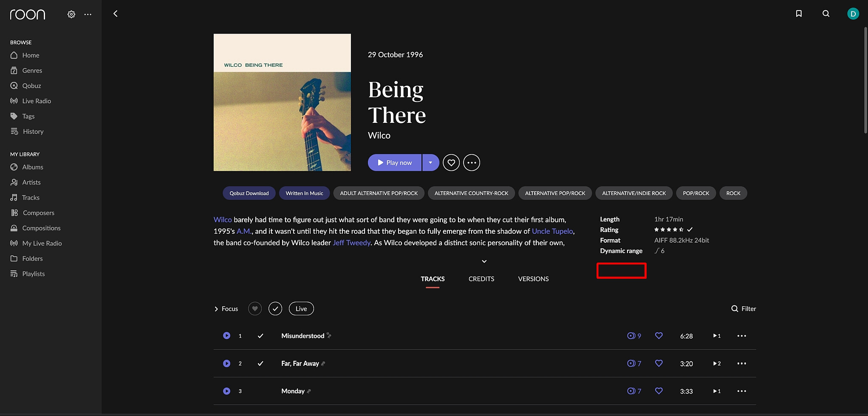Open the lyrics icon beside Misunderstood
Image resolution: width=868 pixels, height=416 pixels.
tap(329, 336)
